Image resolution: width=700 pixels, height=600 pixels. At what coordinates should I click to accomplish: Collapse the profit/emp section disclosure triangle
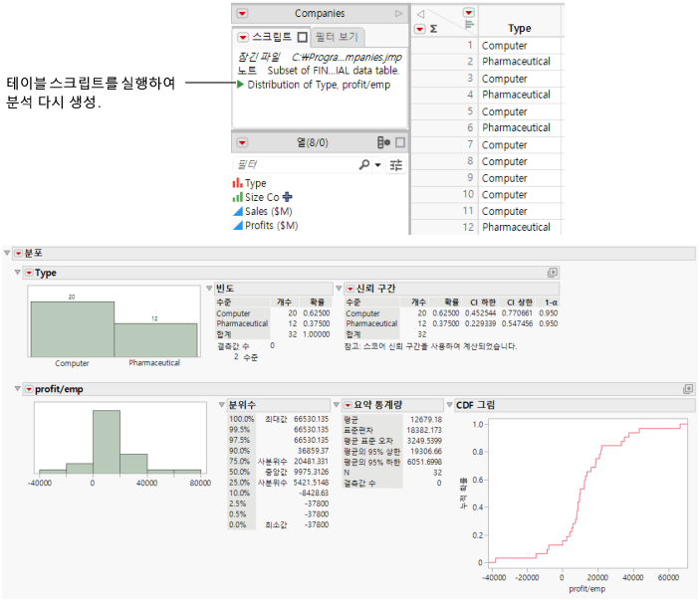point(17,388)
